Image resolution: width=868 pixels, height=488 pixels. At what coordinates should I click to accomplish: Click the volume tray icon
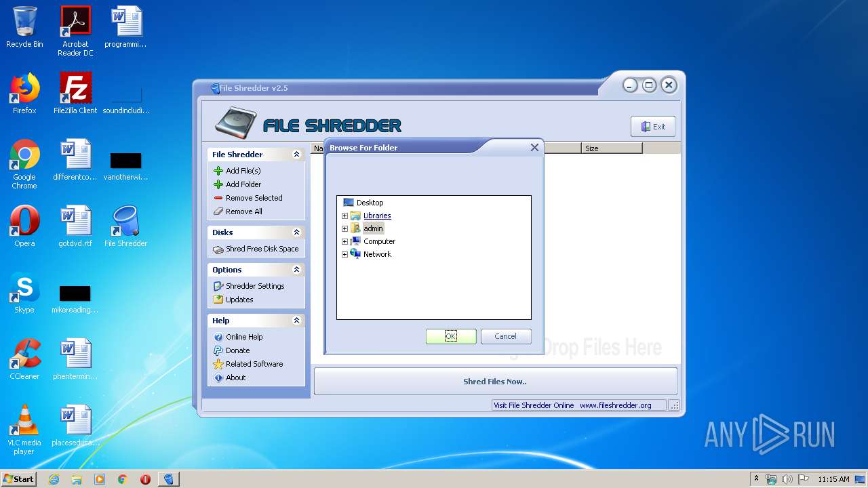[x=787, y=479]
